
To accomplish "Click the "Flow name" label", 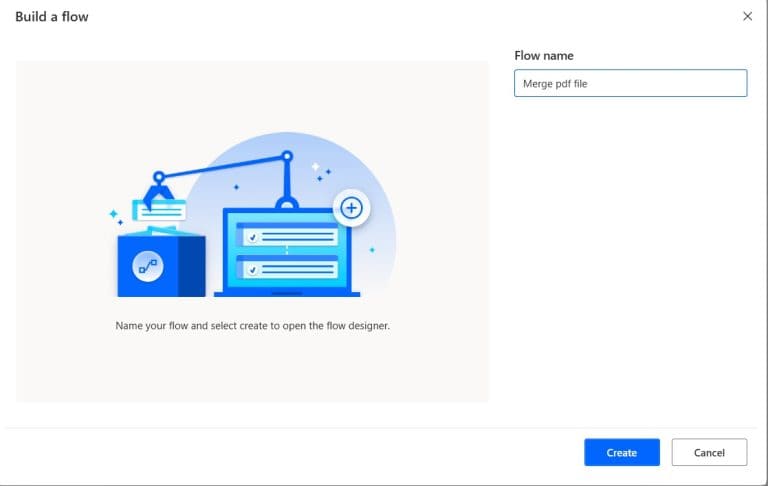I will pyautogui.click(x=544, y=56).
